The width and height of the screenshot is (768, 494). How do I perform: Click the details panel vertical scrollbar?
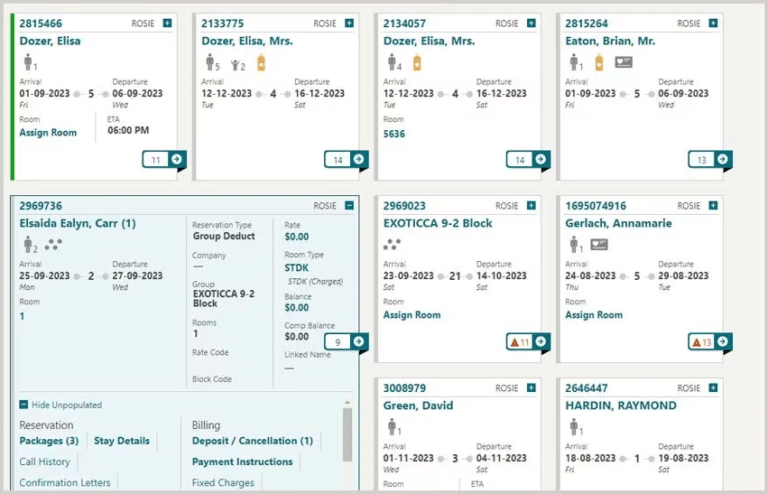347,435
